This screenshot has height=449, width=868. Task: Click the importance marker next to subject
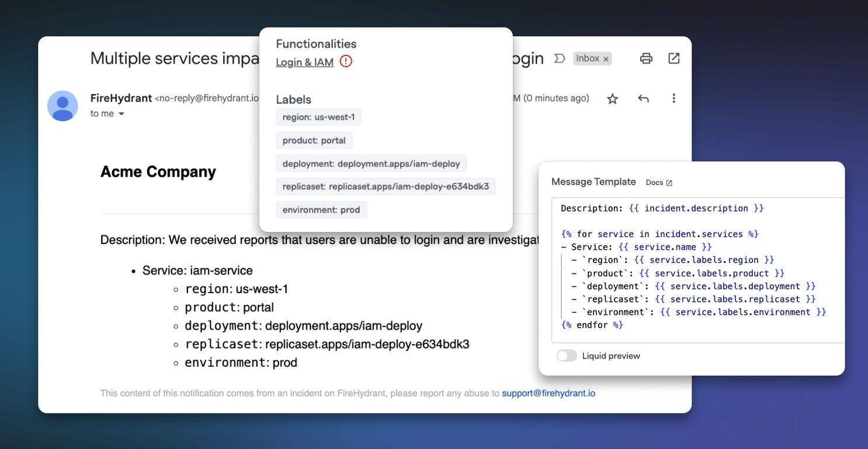[559, 58]
